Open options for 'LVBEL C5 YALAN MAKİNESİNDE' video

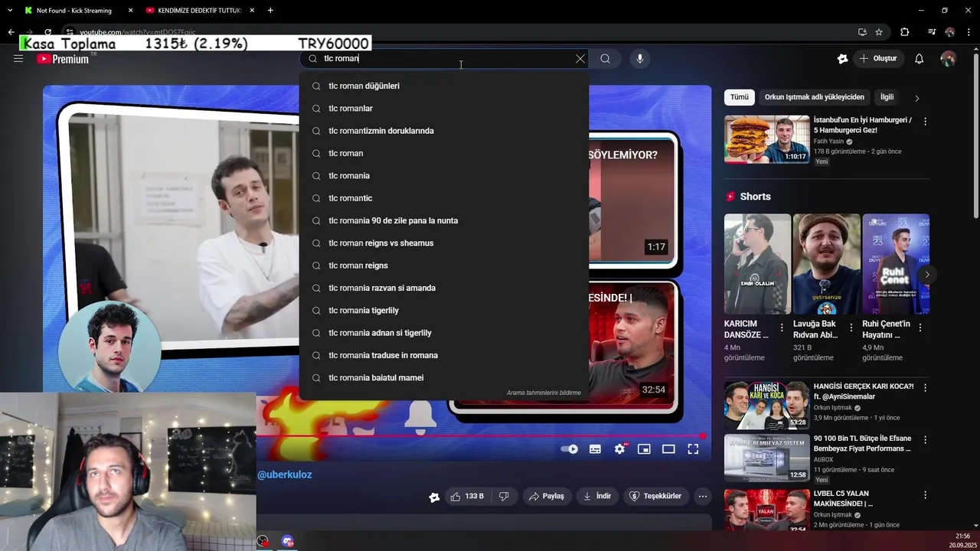[925, 495]
